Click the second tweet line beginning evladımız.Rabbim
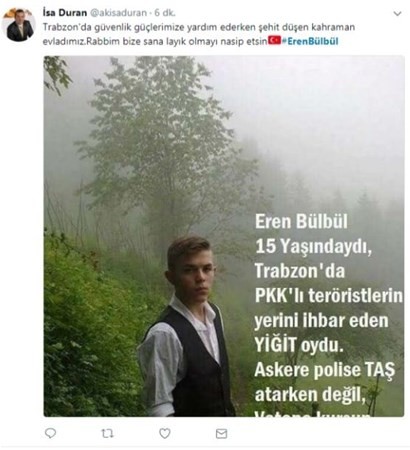Viewport: 410px width, 450px height. [x=155, y=41]
